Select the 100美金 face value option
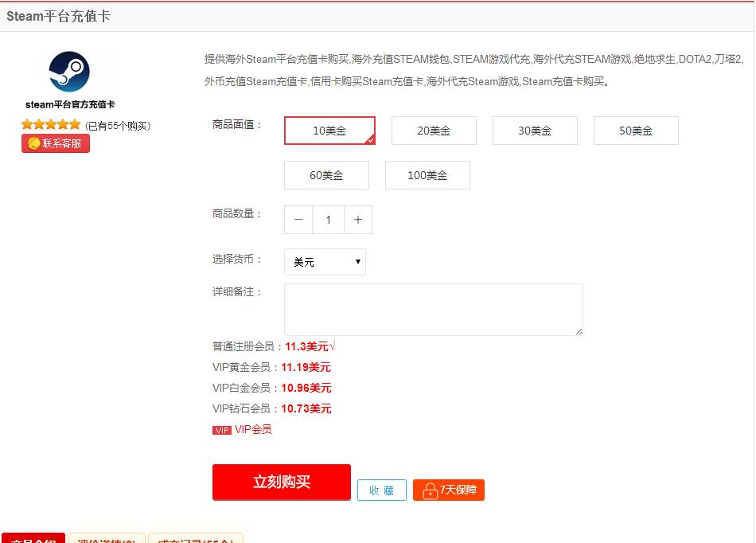Viewport: 756px width, 543px height. [427, 175]
